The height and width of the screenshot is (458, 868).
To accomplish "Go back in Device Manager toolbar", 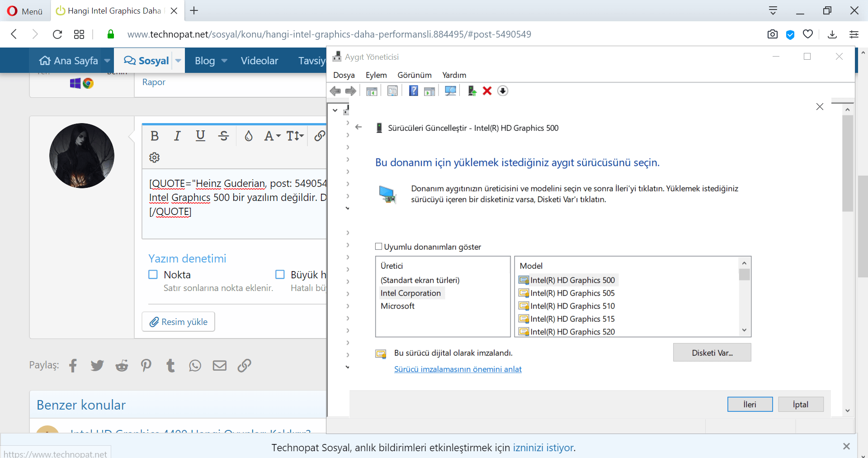I will [x=335, y=91].
